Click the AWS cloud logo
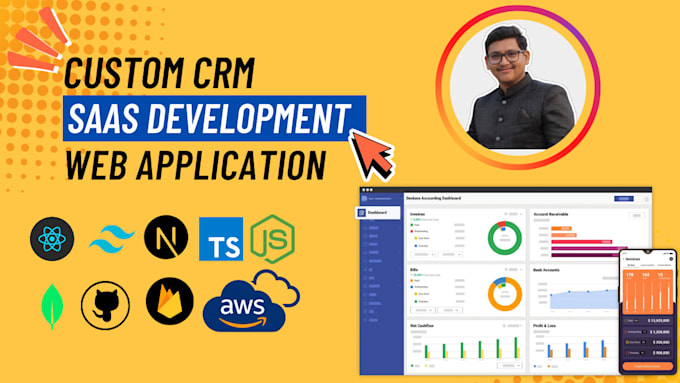This screenshot has height=383, width=680. [x=251, y=301]
